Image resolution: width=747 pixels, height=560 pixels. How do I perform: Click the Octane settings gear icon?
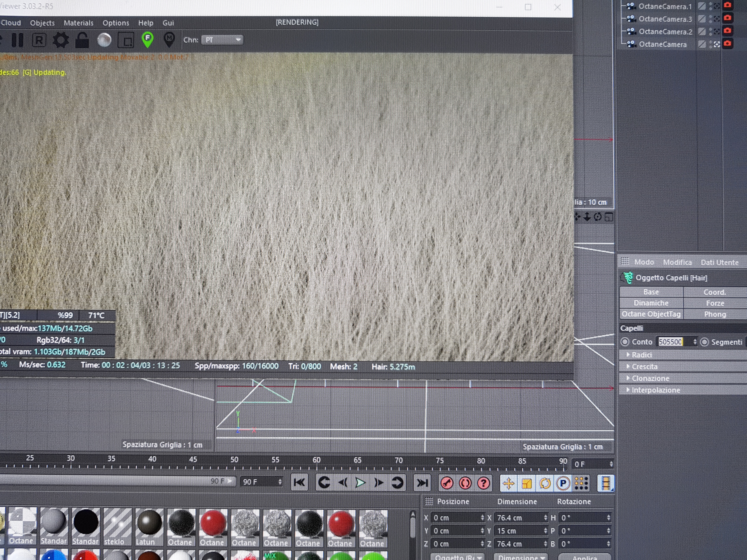pyautogui.click(x=61, y=40)
